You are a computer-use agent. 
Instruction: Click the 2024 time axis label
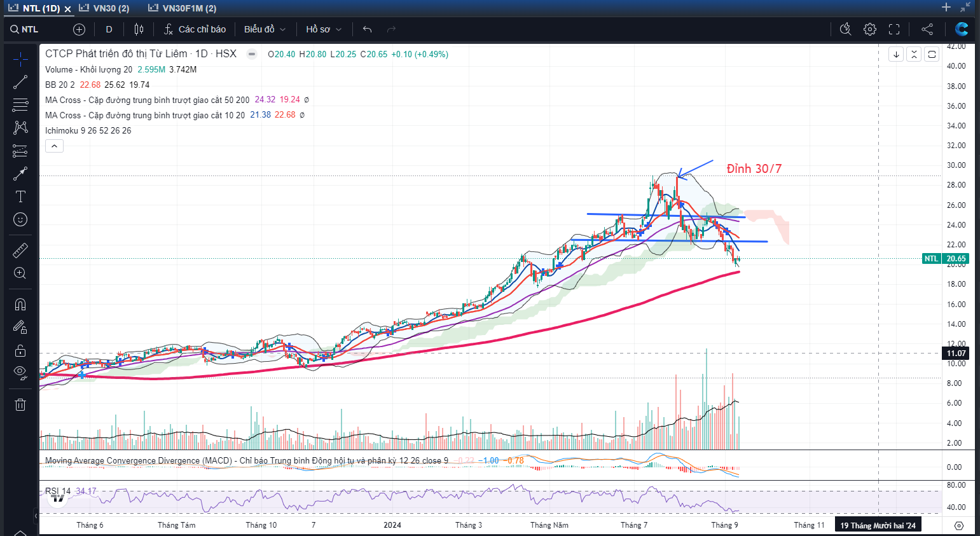tap(392, 525)
